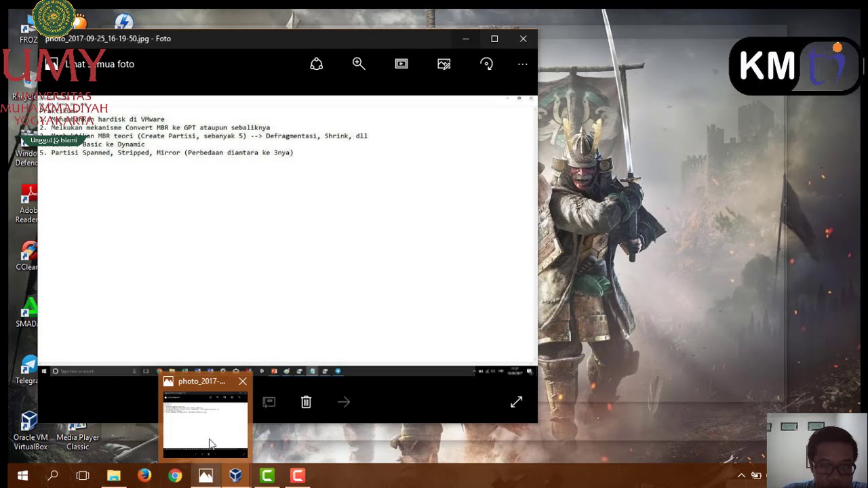
Task: Switch to the Photos app taskbar button
Action: 205,476
